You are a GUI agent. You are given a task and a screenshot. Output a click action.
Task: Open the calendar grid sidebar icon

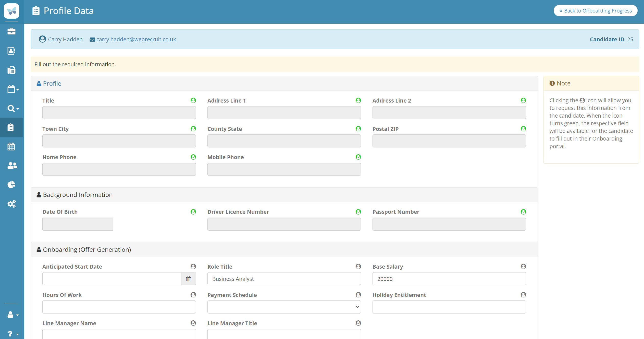(x=11, y=146)
